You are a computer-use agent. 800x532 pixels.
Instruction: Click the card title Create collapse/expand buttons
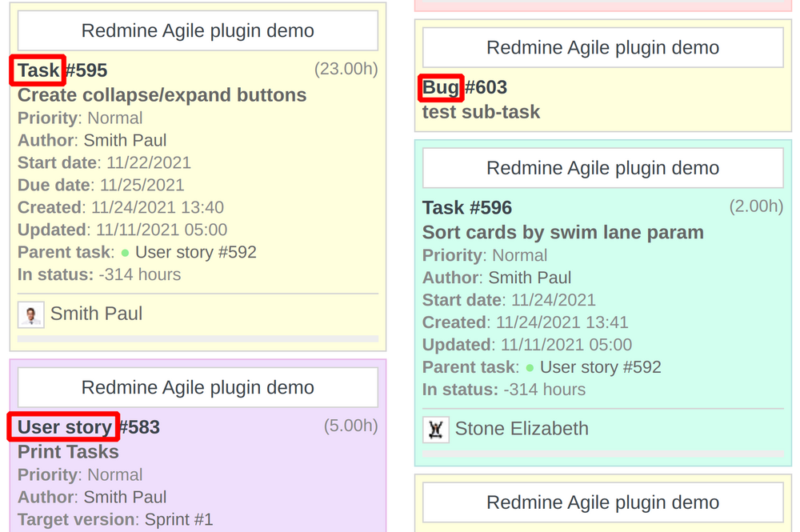click(x=162, y=94)
